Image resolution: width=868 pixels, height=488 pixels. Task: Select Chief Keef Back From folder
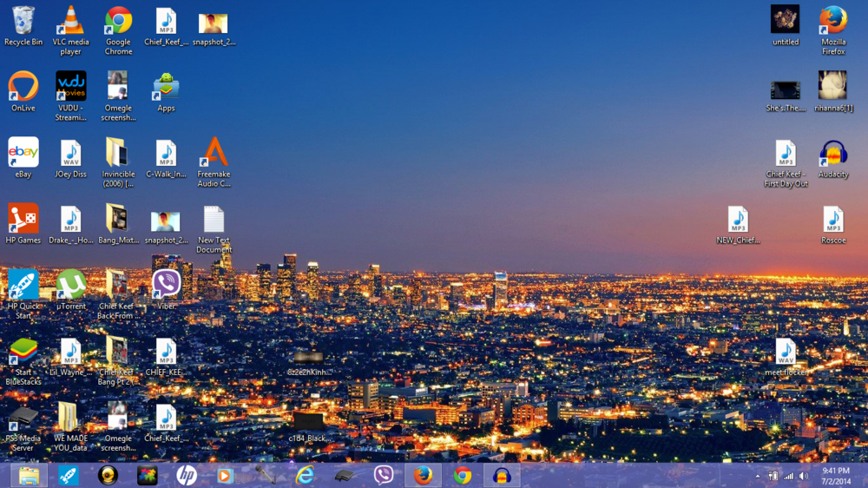(118, 294)
